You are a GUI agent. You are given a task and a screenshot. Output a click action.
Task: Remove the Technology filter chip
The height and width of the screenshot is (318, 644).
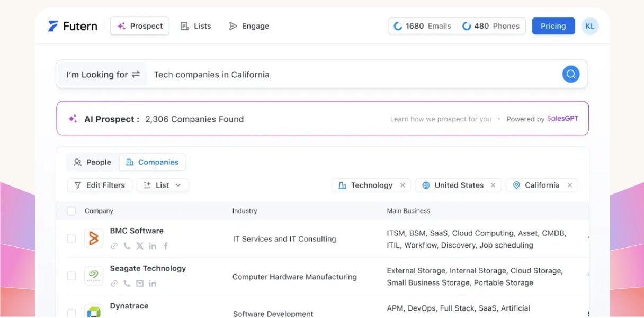click(x=402, y=185)
